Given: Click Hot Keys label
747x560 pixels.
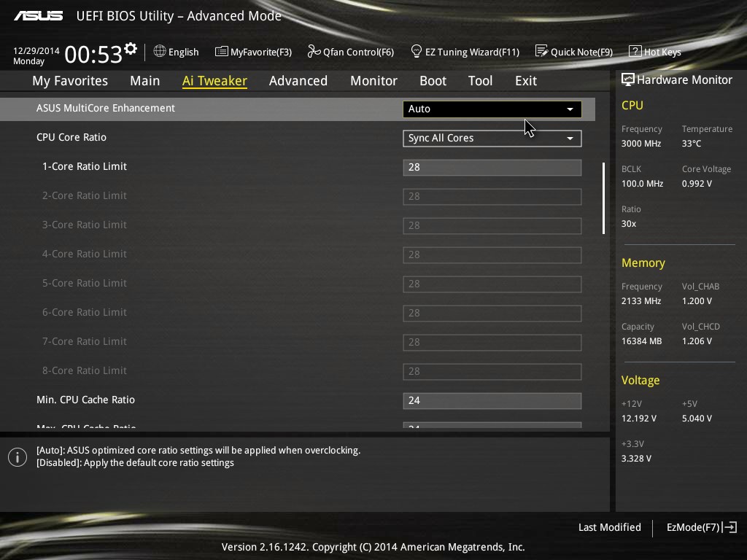Looking at the screenshot, I should pyautogui.click(x=662, y=52).
